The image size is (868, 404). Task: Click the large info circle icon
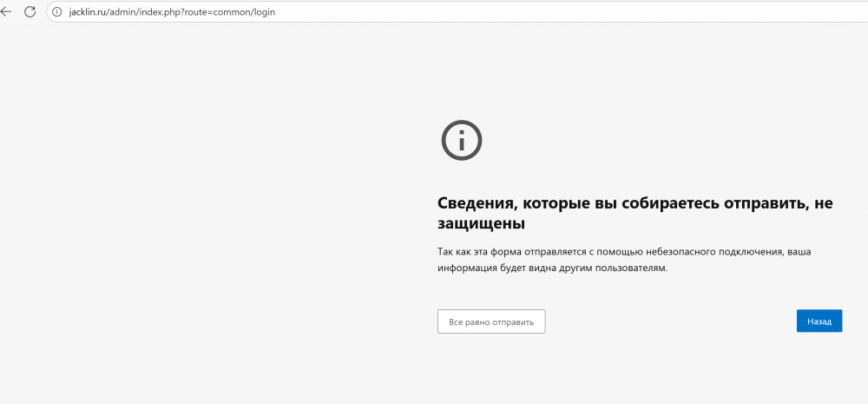462,141
